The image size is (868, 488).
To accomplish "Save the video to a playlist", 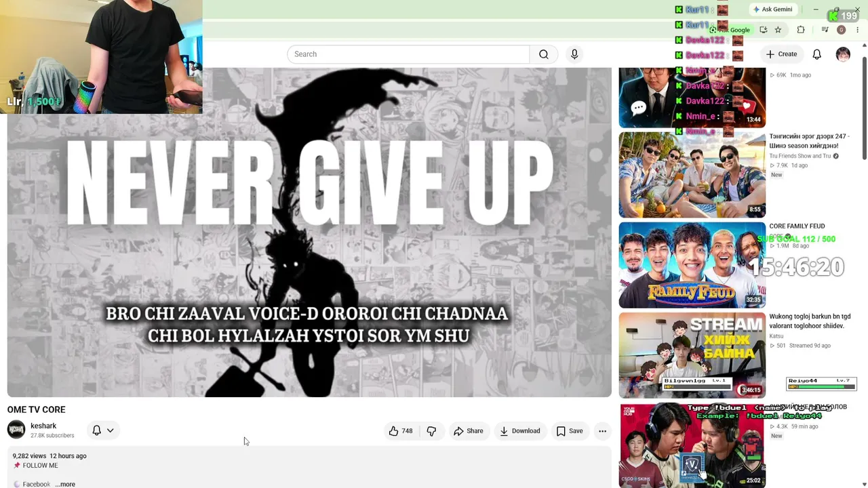I will [x=570, y=431].
